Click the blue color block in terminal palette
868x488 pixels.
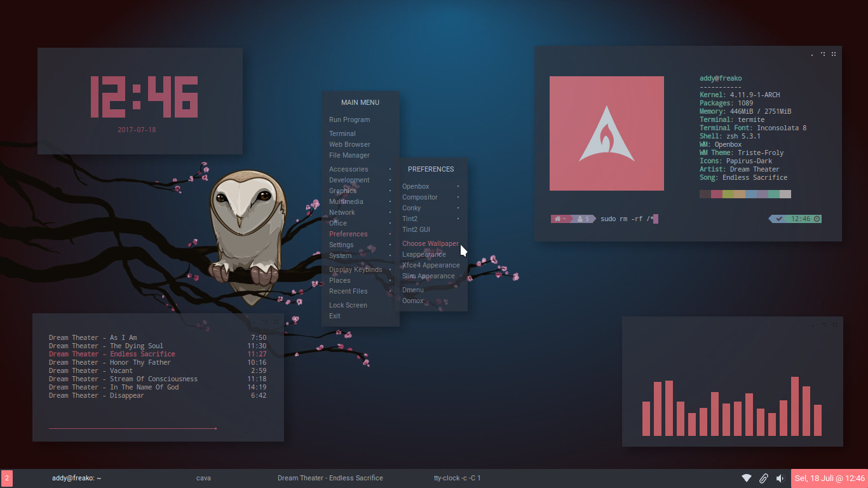pyautogui.click(x=751, y=194)
